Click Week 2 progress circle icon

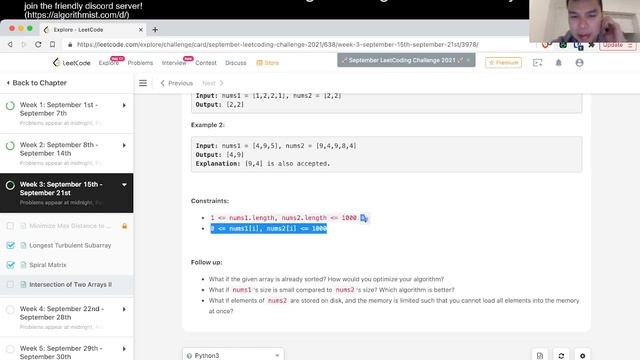(x=10, y=146)
